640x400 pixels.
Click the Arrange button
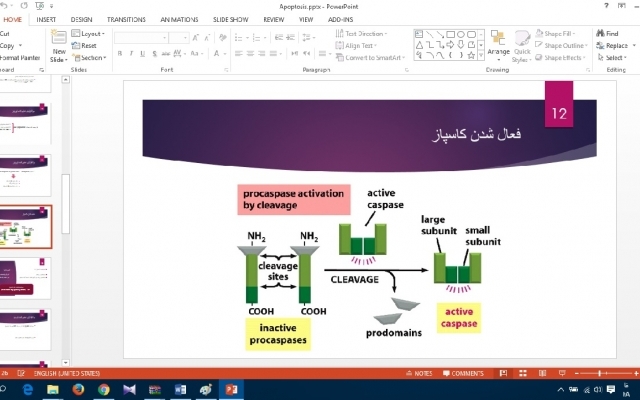pyautogui.click(x=498, y=46)
